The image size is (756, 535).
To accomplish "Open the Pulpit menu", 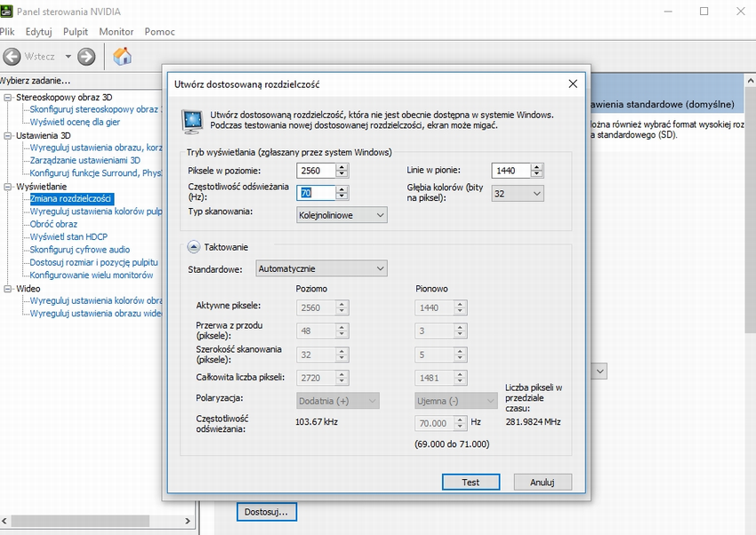I will 76,32.
